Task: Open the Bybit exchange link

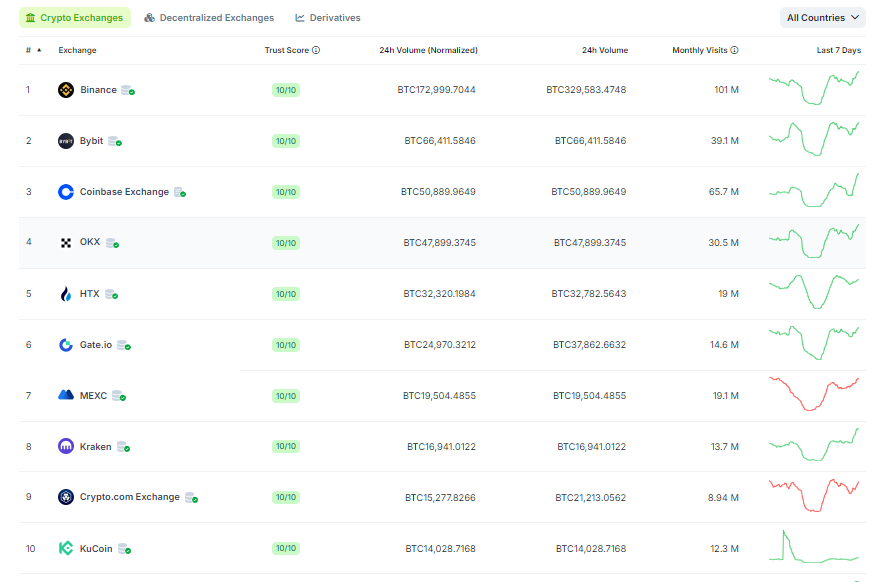Action: (92, 141)
